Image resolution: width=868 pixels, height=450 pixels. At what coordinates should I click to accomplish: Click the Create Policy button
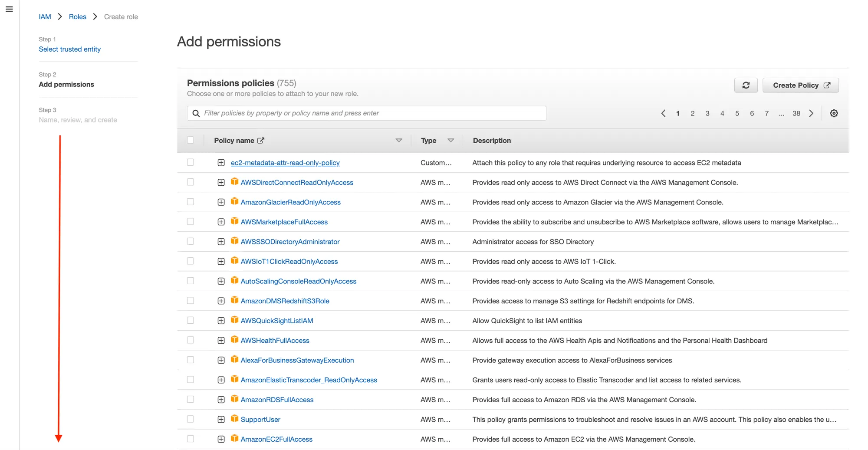click(801, 85)
